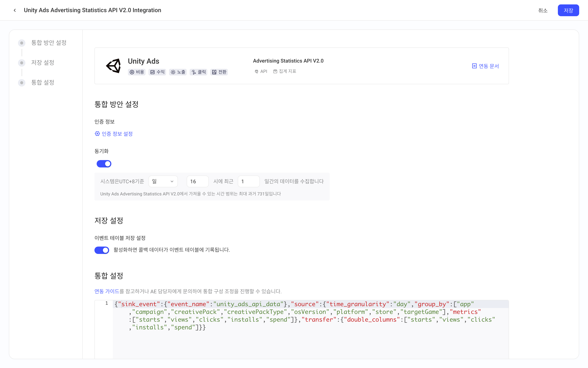
Task: Click the 비용 cost tag icon
Action: (132, 72)
